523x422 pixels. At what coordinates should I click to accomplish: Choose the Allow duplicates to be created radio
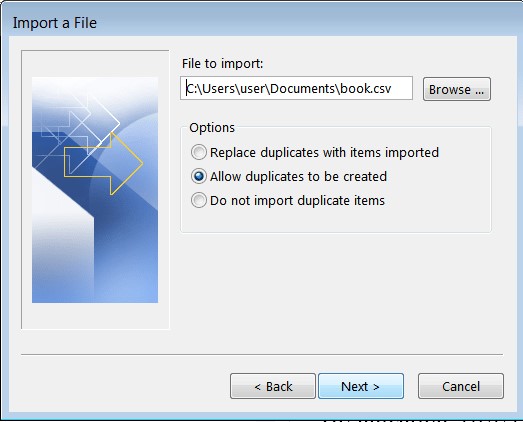199,176
